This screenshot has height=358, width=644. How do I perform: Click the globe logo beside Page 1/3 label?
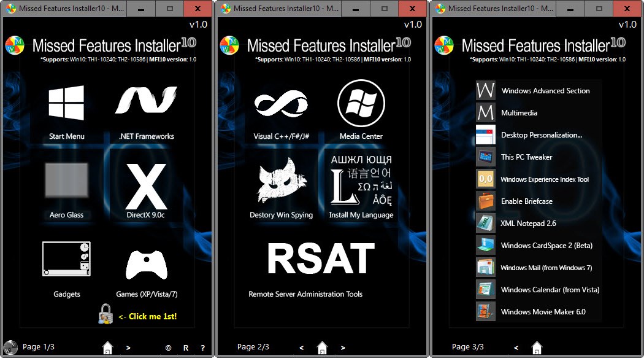[10, 348]
